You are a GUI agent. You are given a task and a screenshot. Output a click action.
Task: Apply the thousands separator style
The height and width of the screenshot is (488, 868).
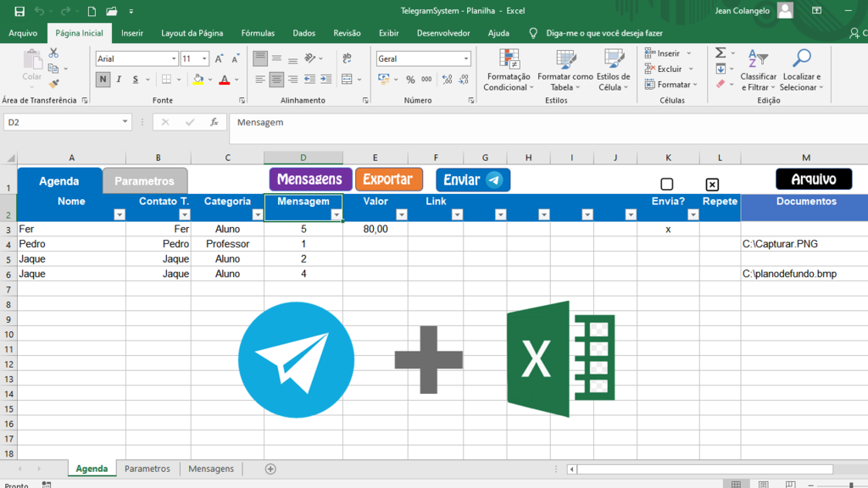pyautogui.click(x=426, y=80)
